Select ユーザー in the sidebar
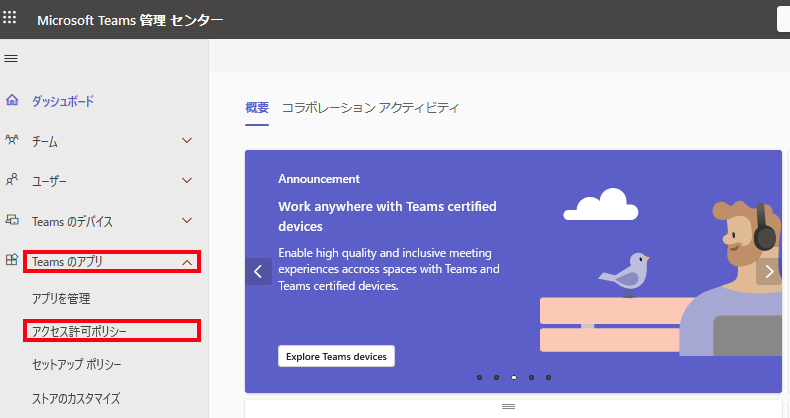Screen dimensions: 790x418 49,181
